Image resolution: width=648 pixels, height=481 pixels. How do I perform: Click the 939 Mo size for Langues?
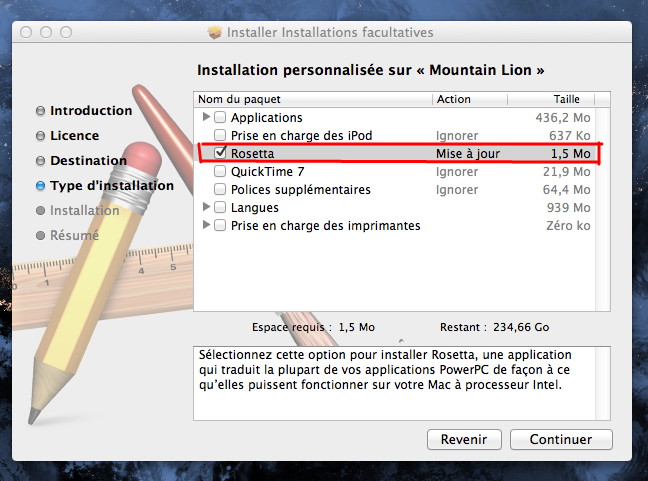(x=568, y=207)
